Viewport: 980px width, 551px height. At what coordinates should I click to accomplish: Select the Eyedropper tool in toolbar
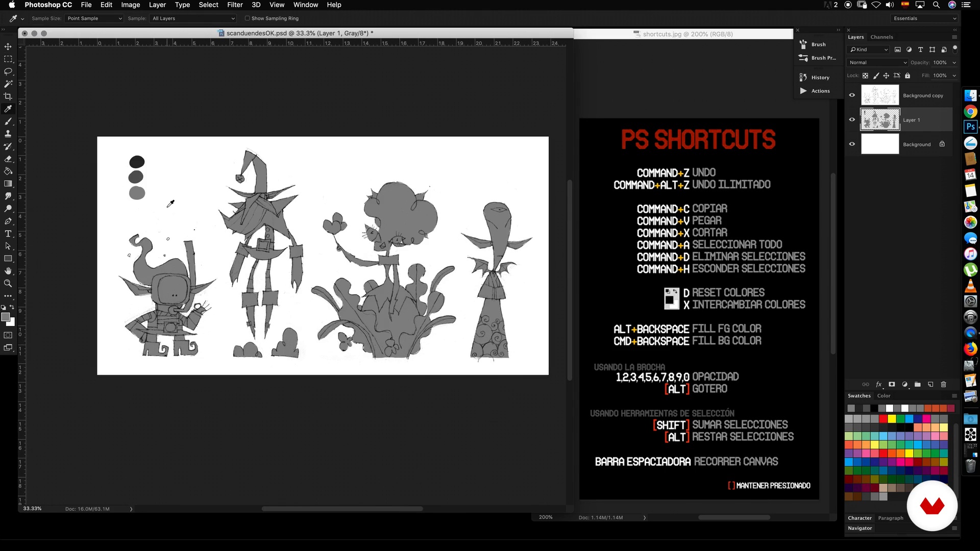8,109
